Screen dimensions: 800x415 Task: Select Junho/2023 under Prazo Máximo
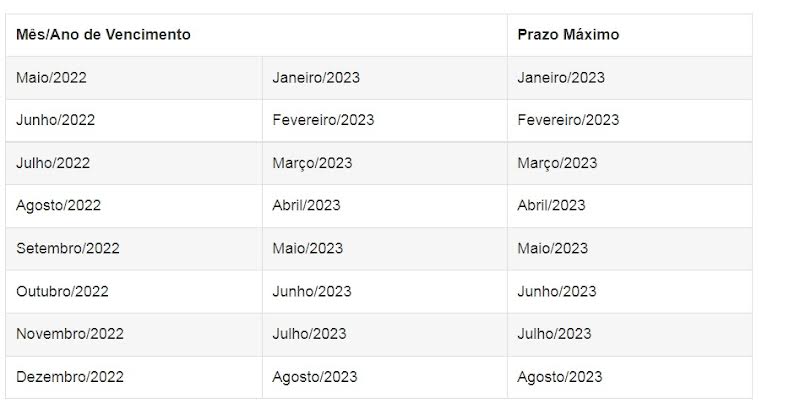557,291
